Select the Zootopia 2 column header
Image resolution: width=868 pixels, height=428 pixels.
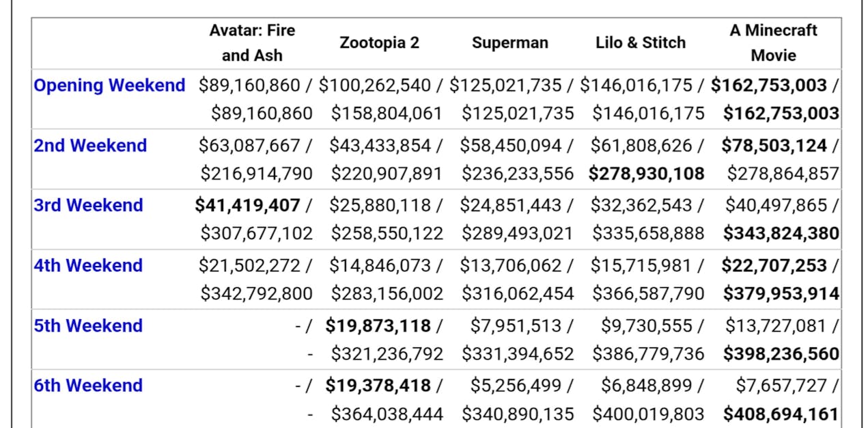coord(379,42)
